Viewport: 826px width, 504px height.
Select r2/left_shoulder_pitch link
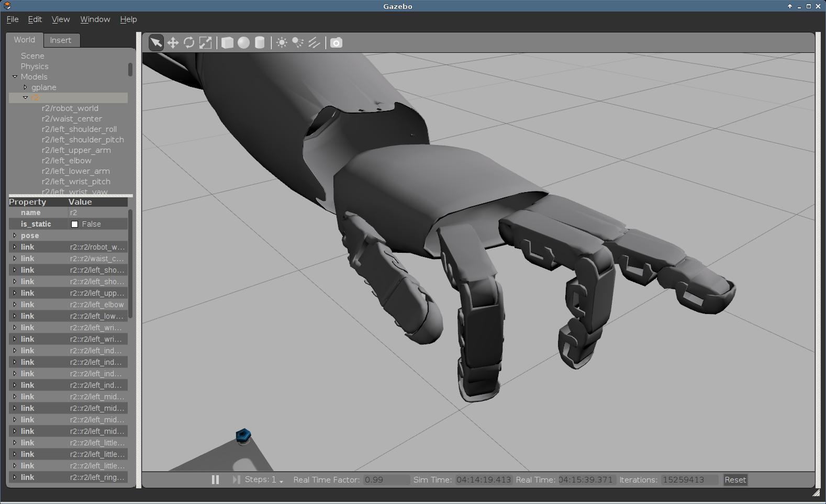pyautogui.click(x=83, y=140)
